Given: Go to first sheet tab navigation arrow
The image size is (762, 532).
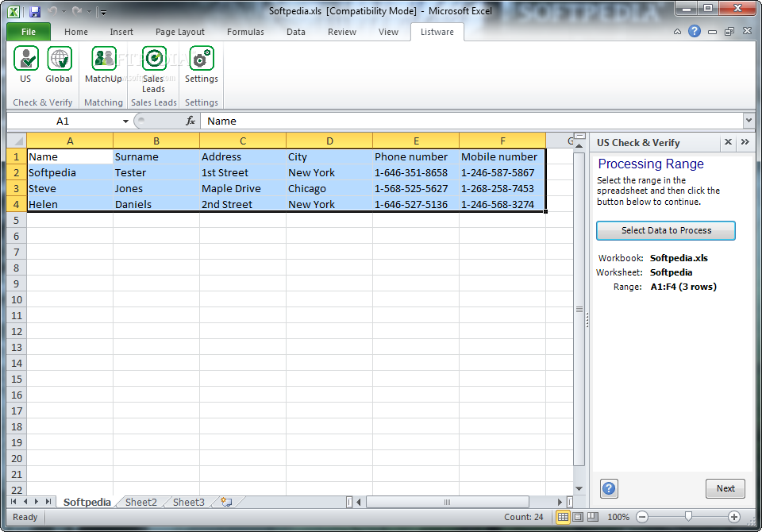Looking at the screenshot, I should (x=13, y=501).
